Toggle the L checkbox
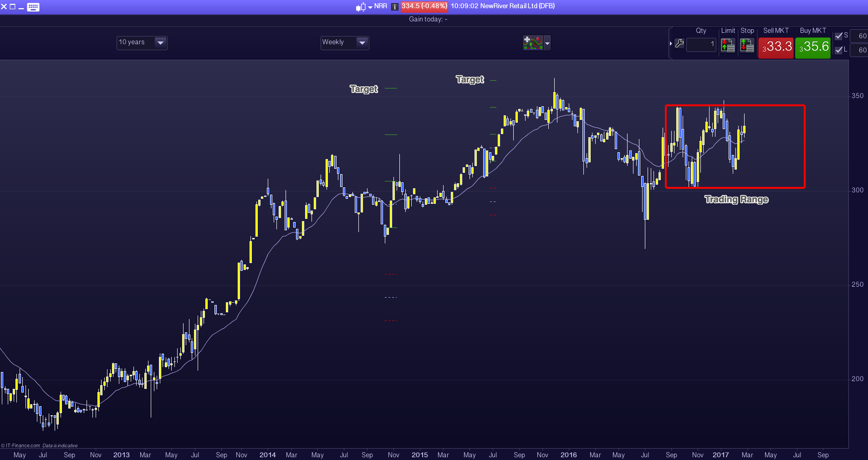The height and width of the screenshot is (460, 868). (838, 50)
